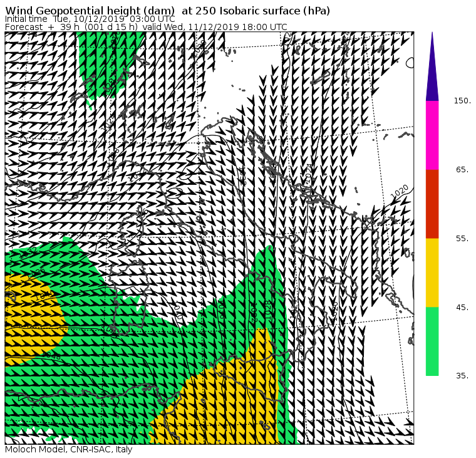Click the '1028' contour label over southern Italy
Viewport: 476px width, 458px height.
[x=267, y=310]
